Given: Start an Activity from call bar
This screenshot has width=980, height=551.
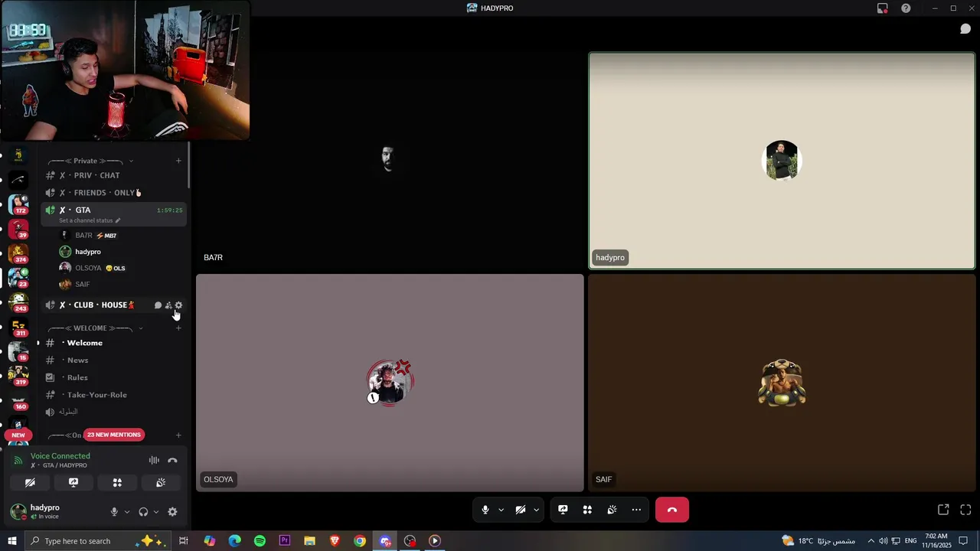Looking at the screenshot, I should [x=587, y=510].
